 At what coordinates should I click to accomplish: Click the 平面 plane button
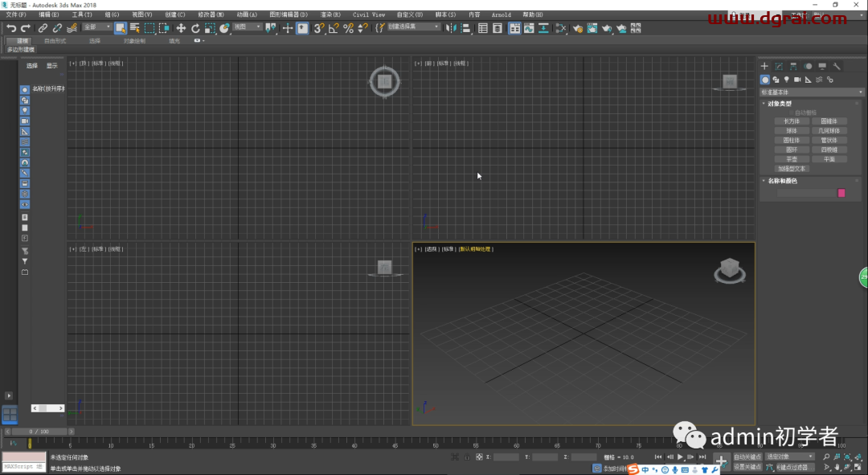click(829, 159)
